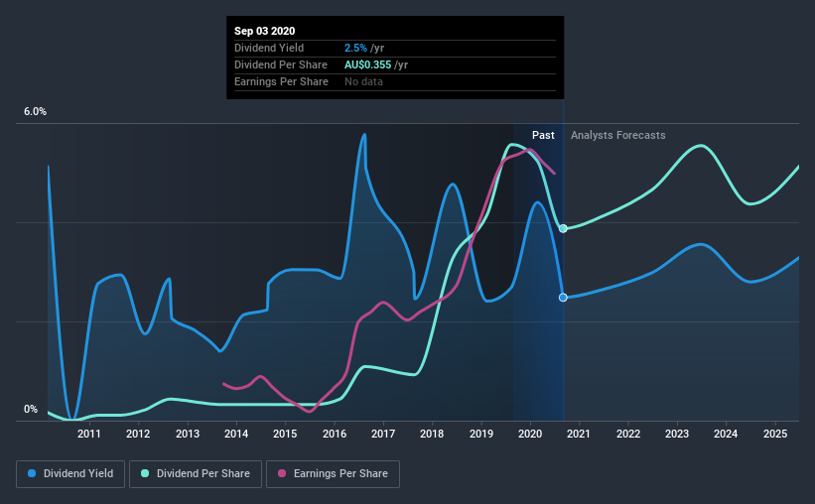This screenshot has height=504, width=815.
Task: Toggle the Dividend Per Share legend button
Action: 196,474
